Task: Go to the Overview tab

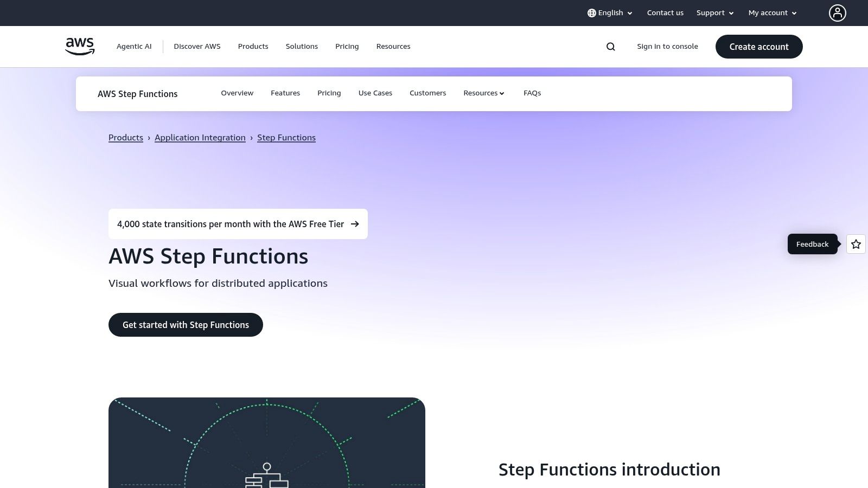Action: [237, 93]
